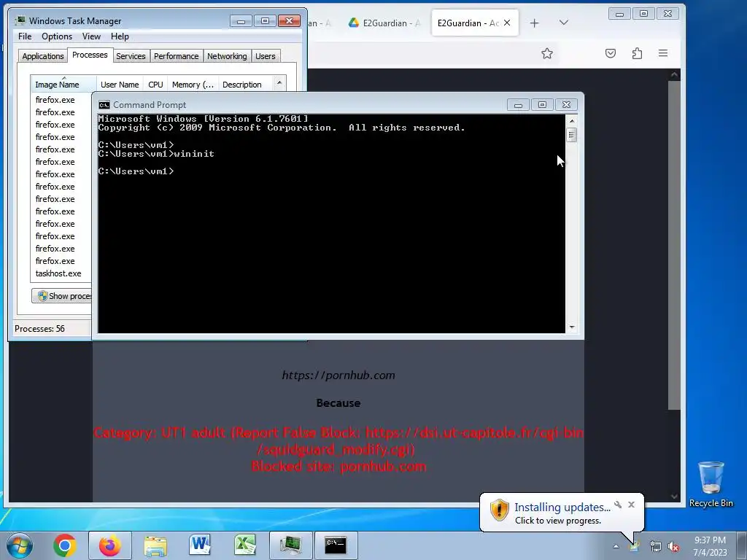Switch to Task Manager taskbar icon
The width and height of the screenshot is (747, 560).
point(290,545)
